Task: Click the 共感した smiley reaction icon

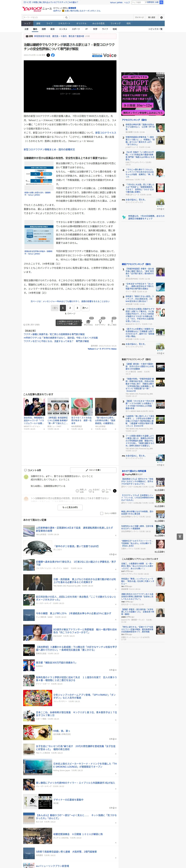Action: [x=77, y=491]
